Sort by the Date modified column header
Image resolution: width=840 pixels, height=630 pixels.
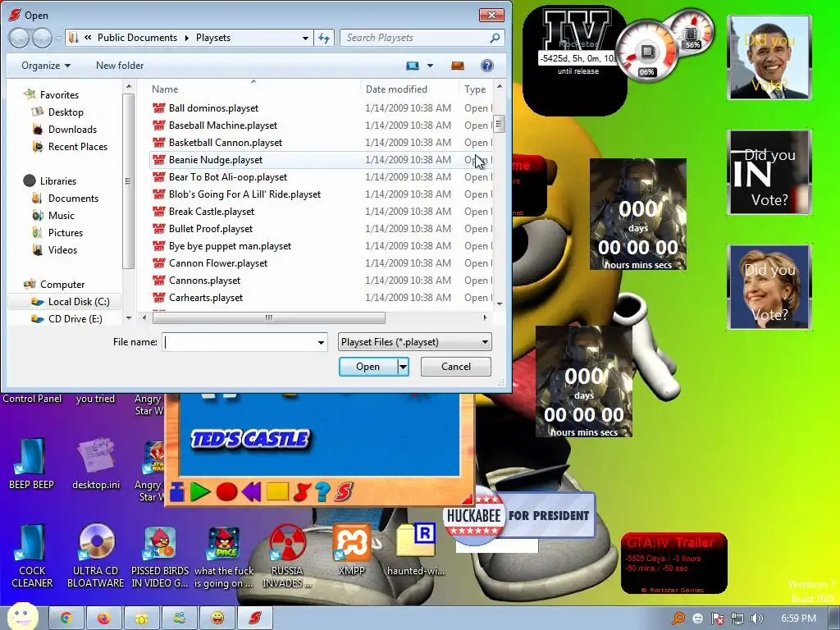pyautogui.click(x=396, y=89)
